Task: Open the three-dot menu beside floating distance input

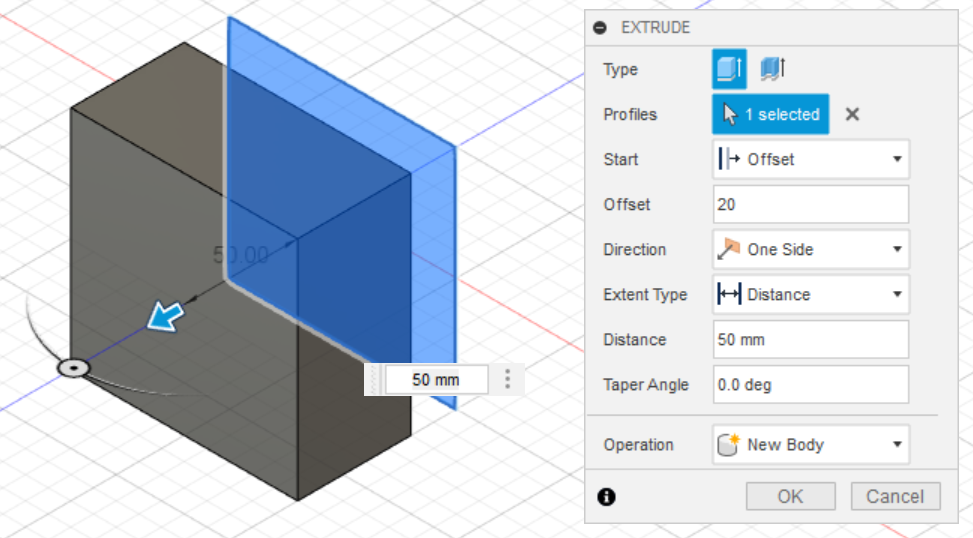Action: click(x=508, y=379)
